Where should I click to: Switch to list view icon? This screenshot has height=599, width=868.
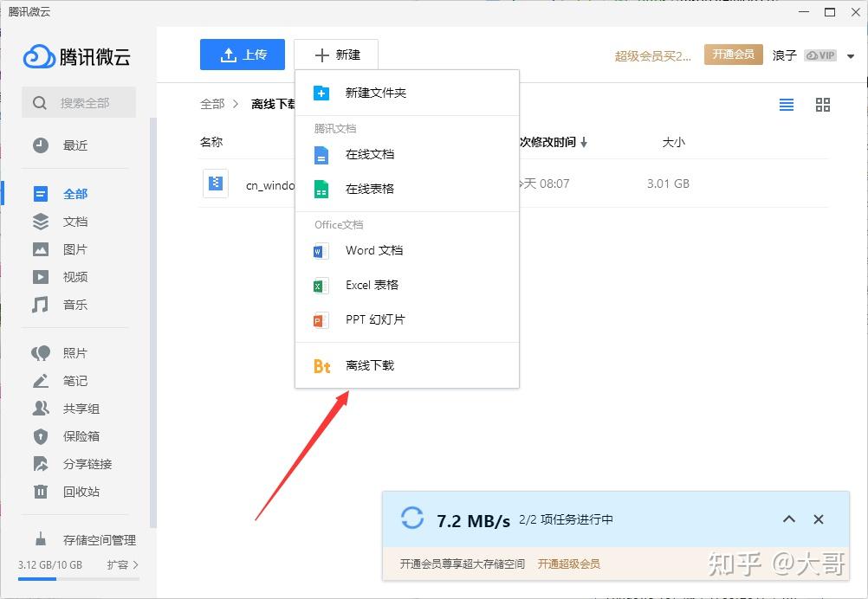pyautogui.click(x=786, y=105)
